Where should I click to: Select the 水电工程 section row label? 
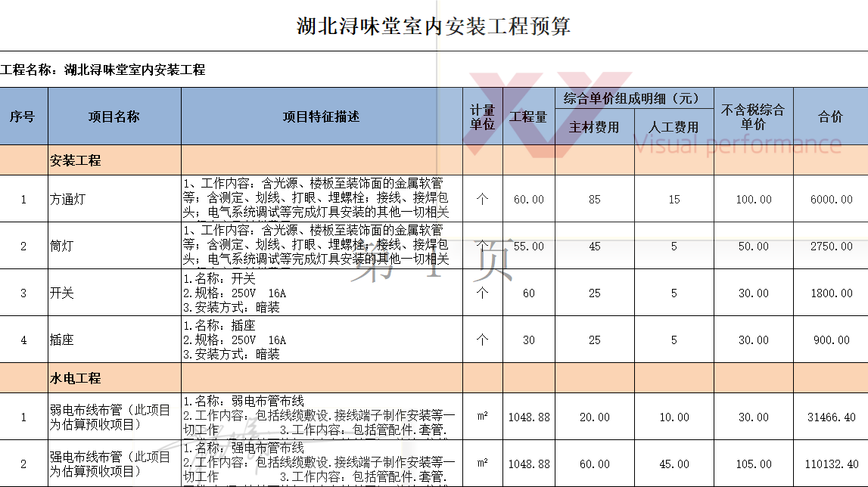click(76, 378)
